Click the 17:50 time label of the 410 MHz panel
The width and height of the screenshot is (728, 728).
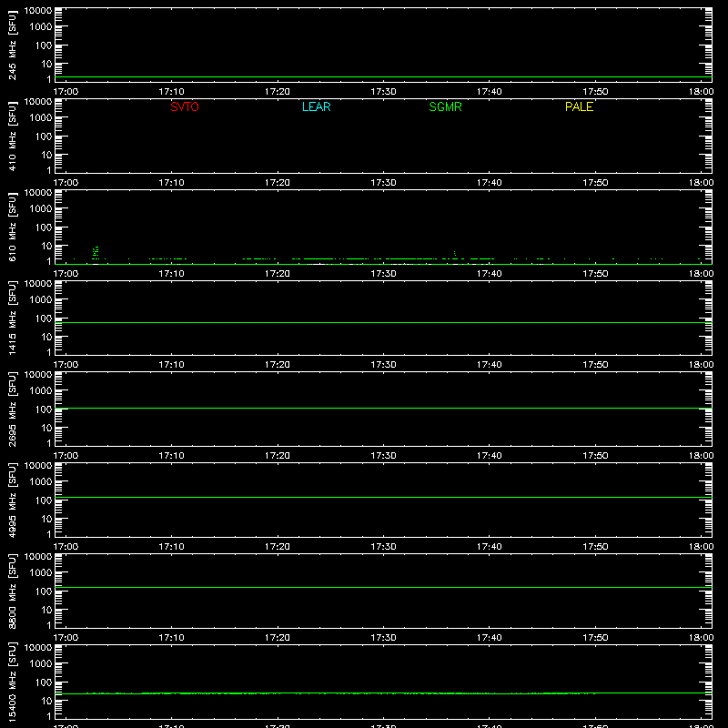coord(595,183)
